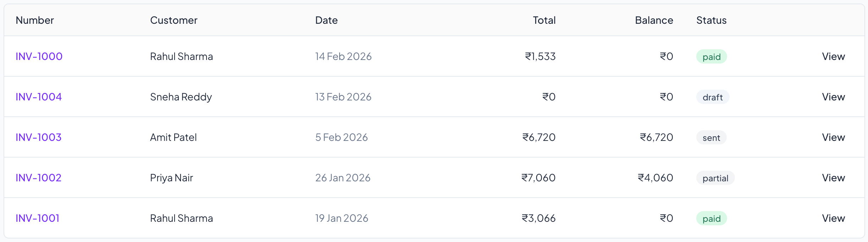
Task: Click View for invoice INV-1001 row
Action: coord(833,218)
